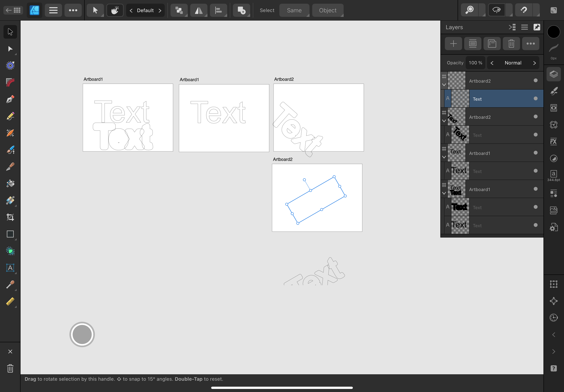Switch to next blend mode after Normal
564x392 pixels.
click(534, 63)
